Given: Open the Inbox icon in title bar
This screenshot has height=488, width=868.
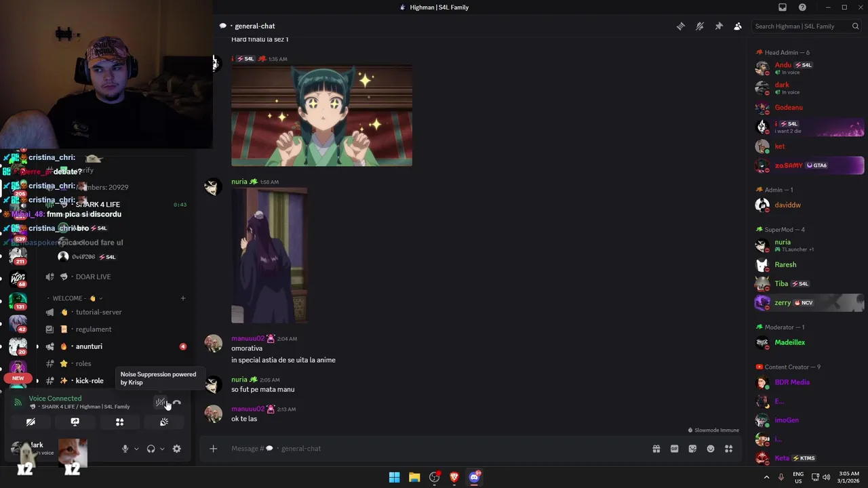Looking at the screenshot, I should tap(783, 7).
